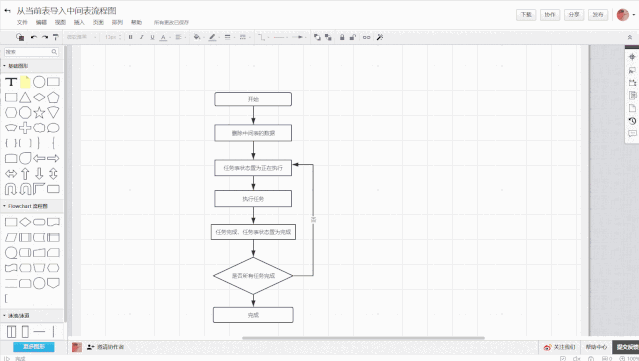Click the link icon in the toolbar

coord(366,37)
